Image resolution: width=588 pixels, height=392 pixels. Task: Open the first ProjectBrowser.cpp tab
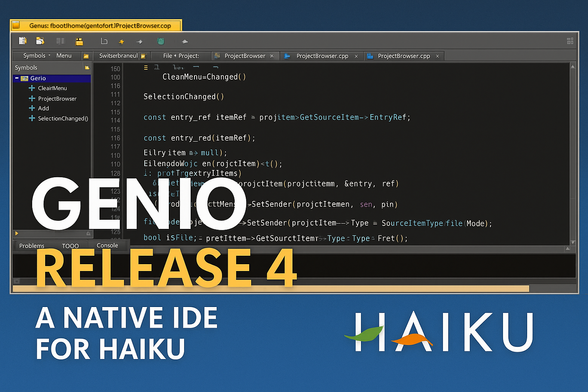[322, 56]
